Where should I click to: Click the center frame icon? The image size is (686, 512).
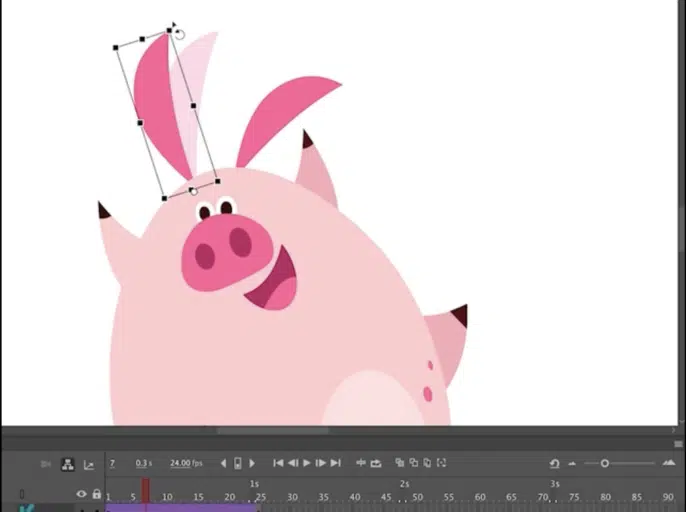click(x=361, y=463)
